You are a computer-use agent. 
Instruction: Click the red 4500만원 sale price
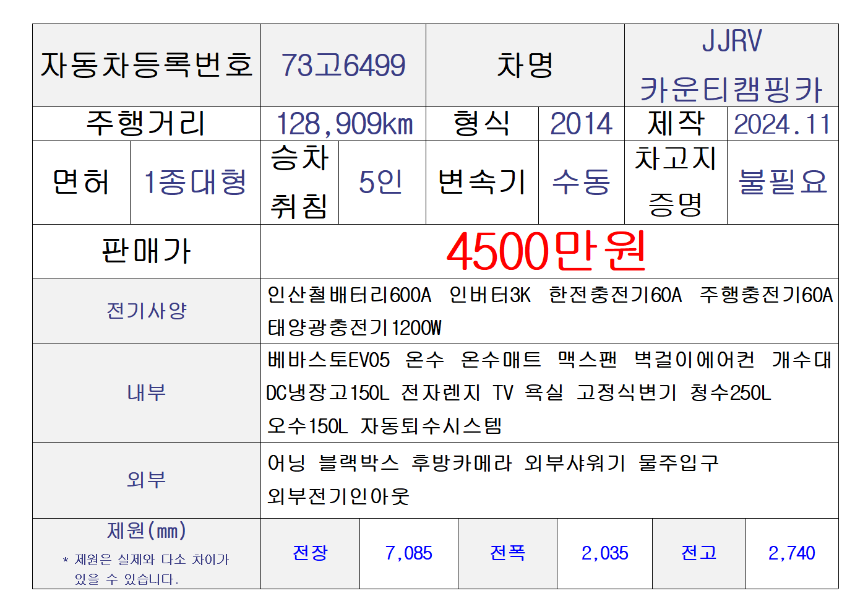pos(546,251)
